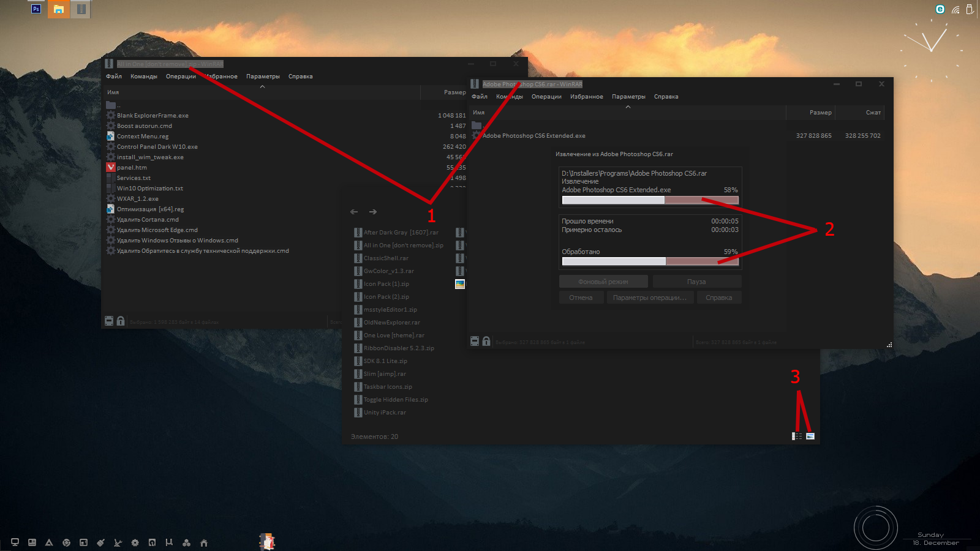Screen dimensions: 980x551
Task: Launch the news panel dock icon
Action: [32, 542]
